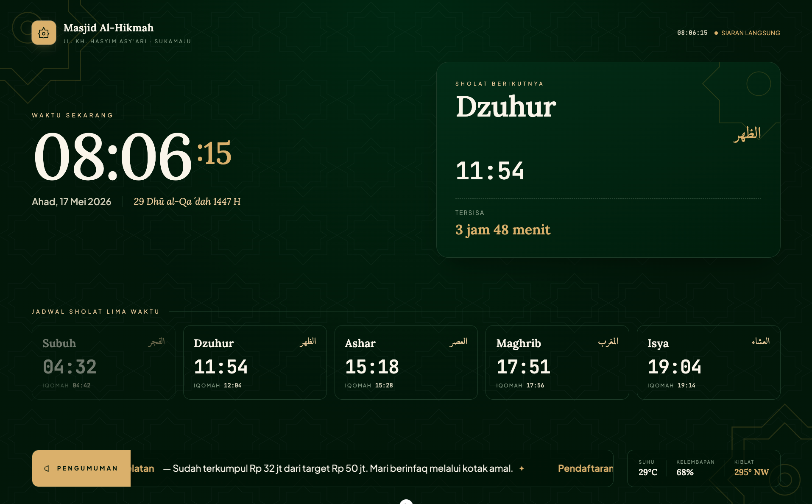Click the small header clock 08:06:15

692,33
